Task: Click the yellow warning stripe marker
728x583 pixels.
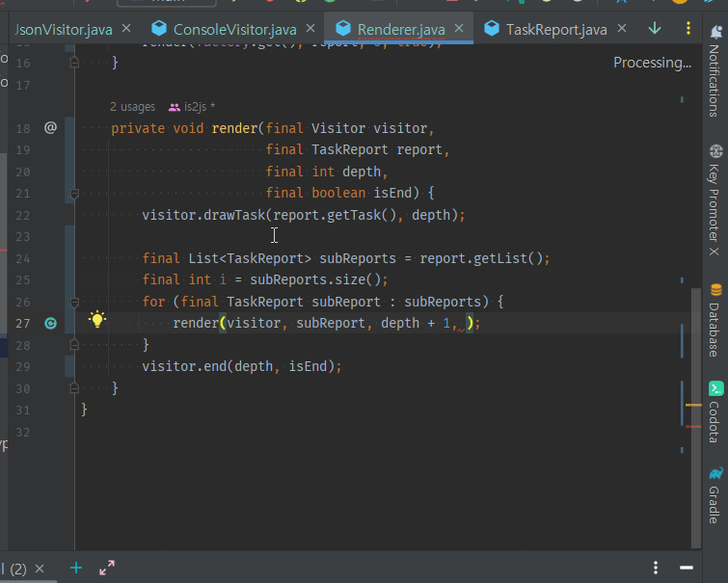Action: click(x=693, y=406)
